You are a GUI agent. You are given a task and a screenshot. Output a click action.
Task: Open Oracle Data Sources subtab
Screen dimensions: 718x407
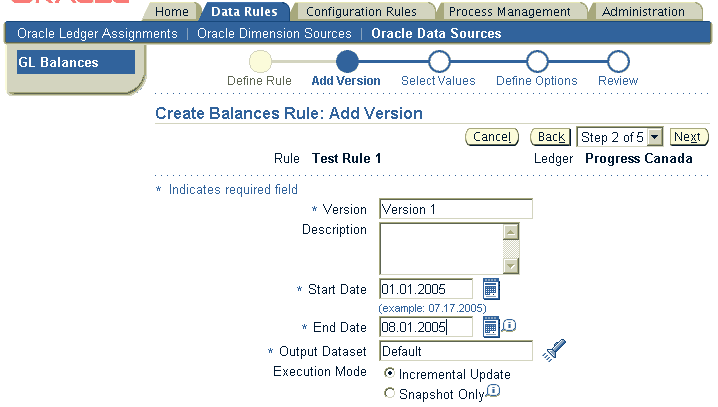pos(436,33)
